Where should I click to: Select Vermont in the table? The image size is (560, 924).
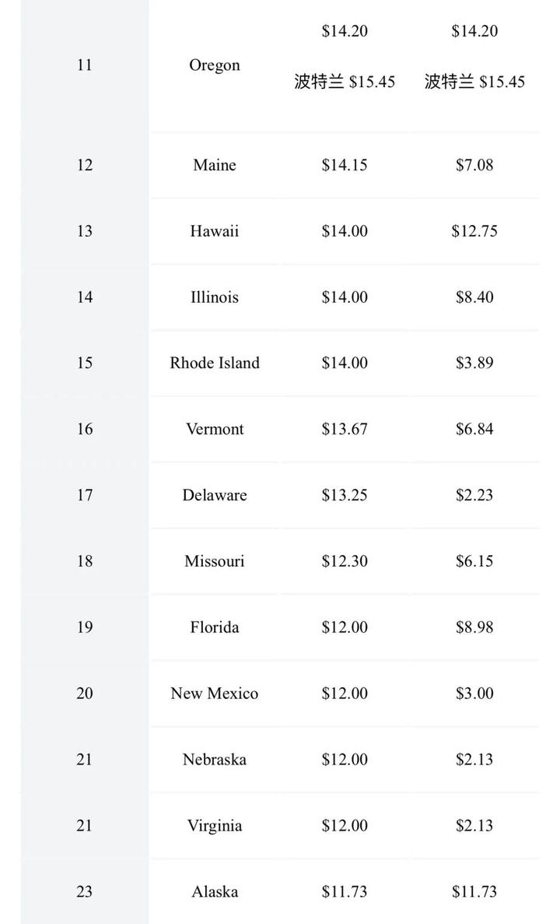point(214,429)
